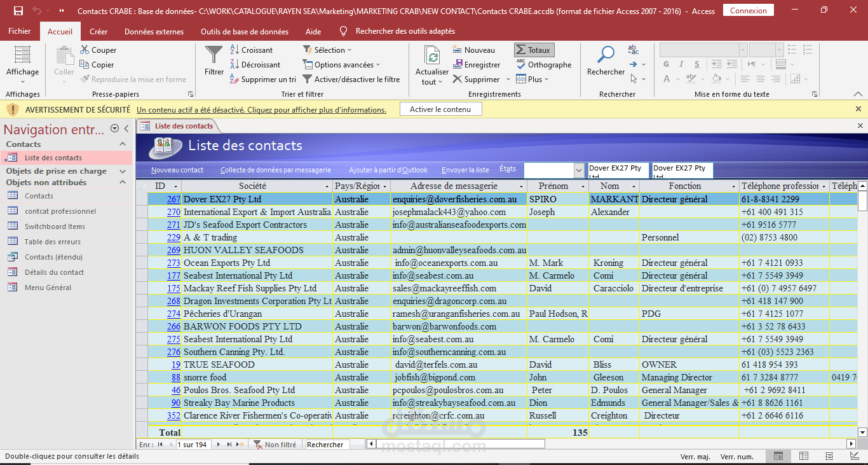
Task: Click the Sélectionner cursor icon
Action: (x=634, y=79)
